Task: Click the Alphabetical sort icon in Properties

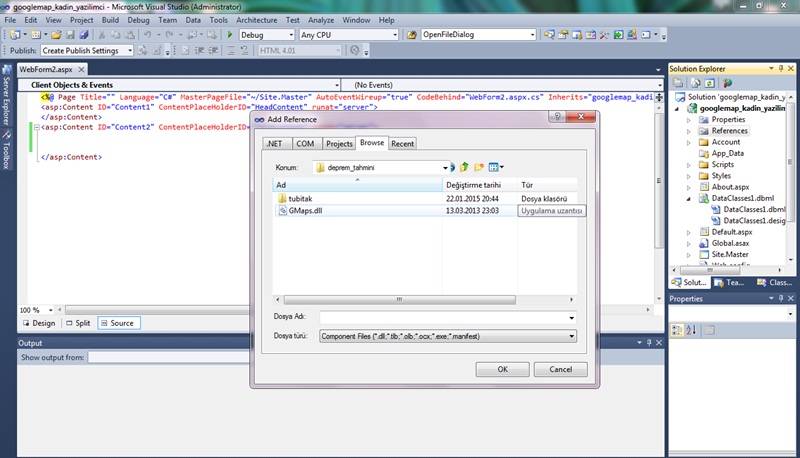Action: (691, 330)
